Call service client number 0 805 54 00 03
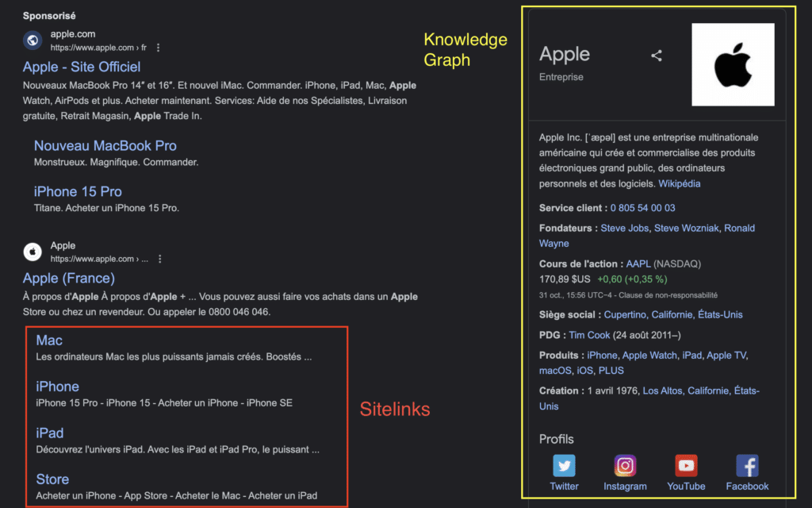Viewport: 812px width, 508px height. point(642,208)
